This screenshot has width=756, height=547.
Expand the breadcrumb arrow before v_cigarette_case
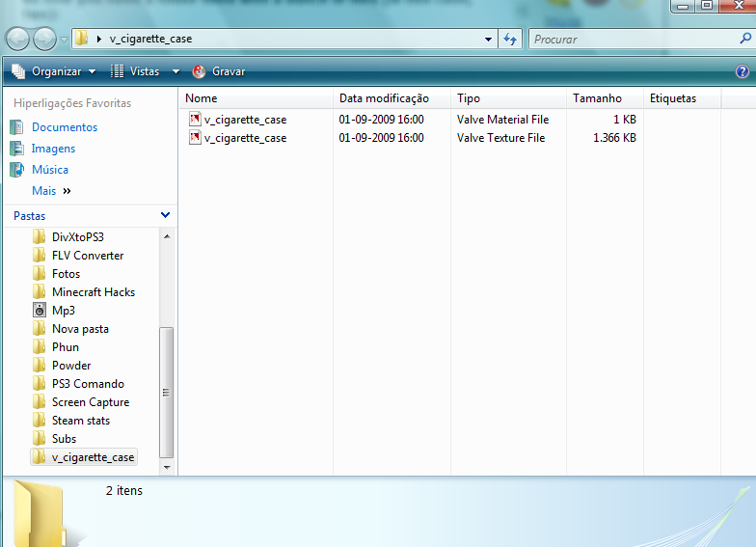(98, 39)
